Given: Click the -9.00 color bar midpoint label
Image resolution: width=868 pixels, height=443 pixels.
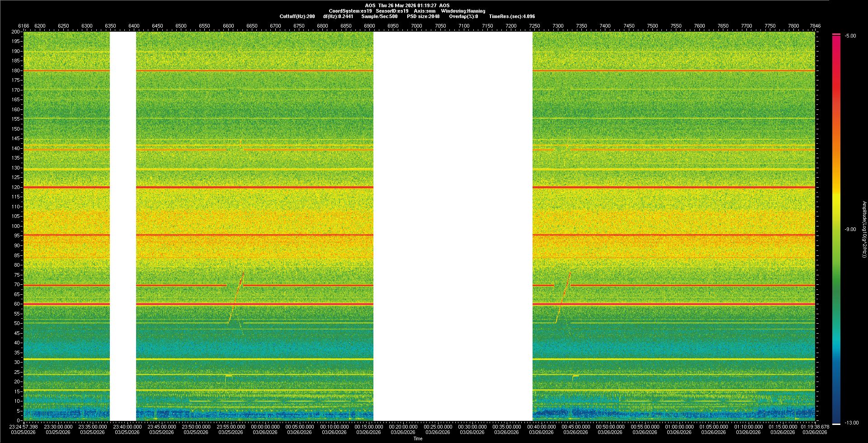Looking at the screenshot, I should click(x=850, y=229).
